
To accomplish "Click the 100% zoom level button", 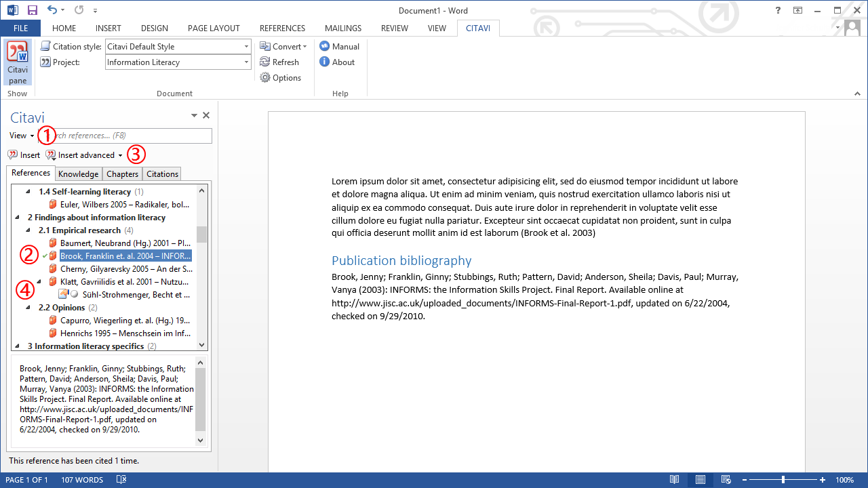I will tap(844, 480).
